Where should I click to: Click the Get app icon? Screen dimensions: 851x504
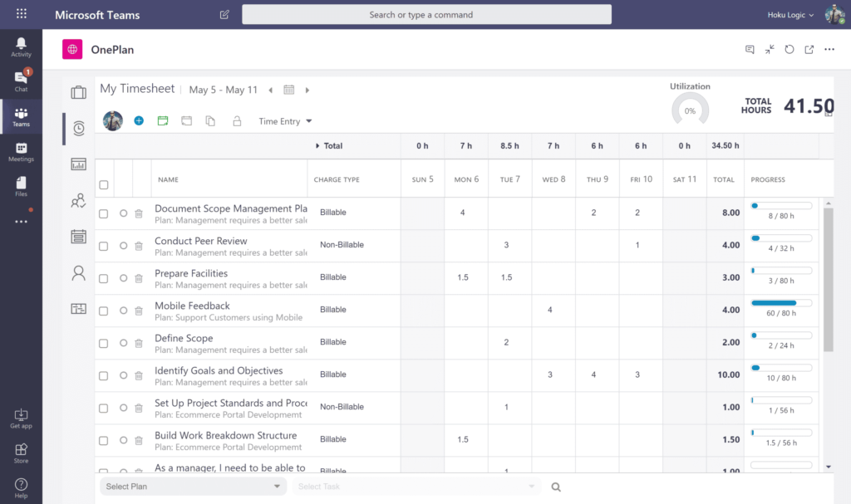[x=21, y=418]
